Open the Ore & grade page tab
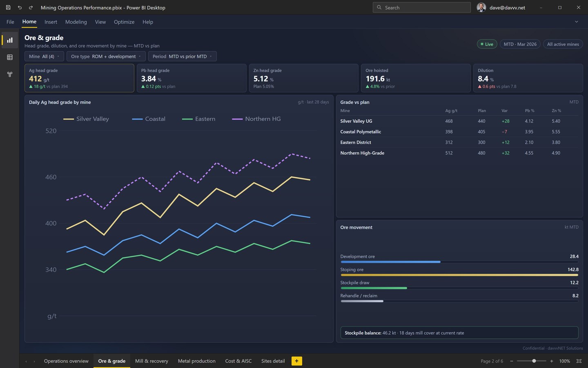The width and height of the screenshot is (588, 368). point(112,361)
